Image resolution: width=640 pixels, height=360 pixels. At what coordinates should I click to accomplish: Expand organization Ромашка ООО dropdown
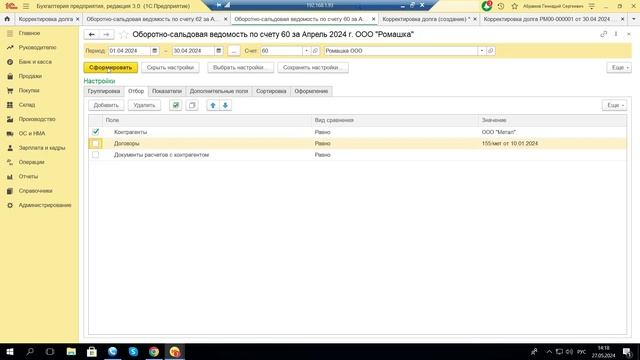coord(482,51)
